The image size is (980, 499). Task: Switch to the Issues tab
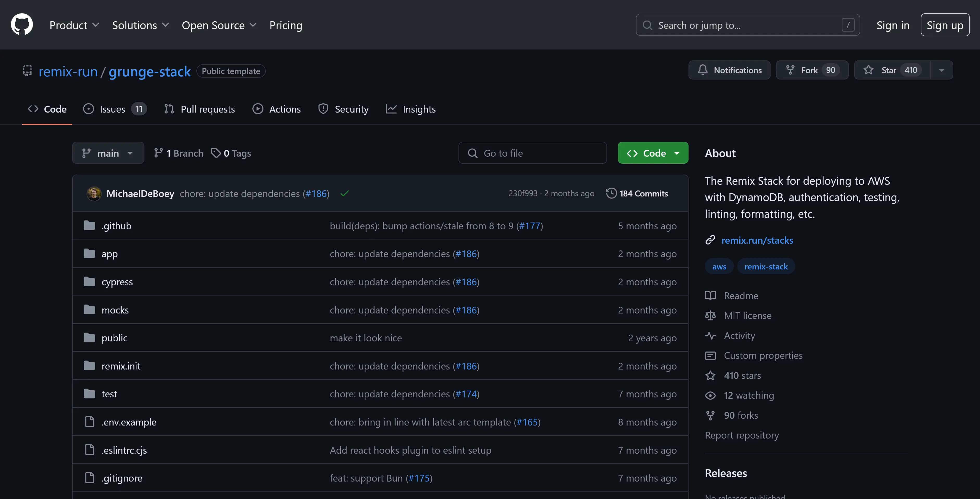point(115,109)
